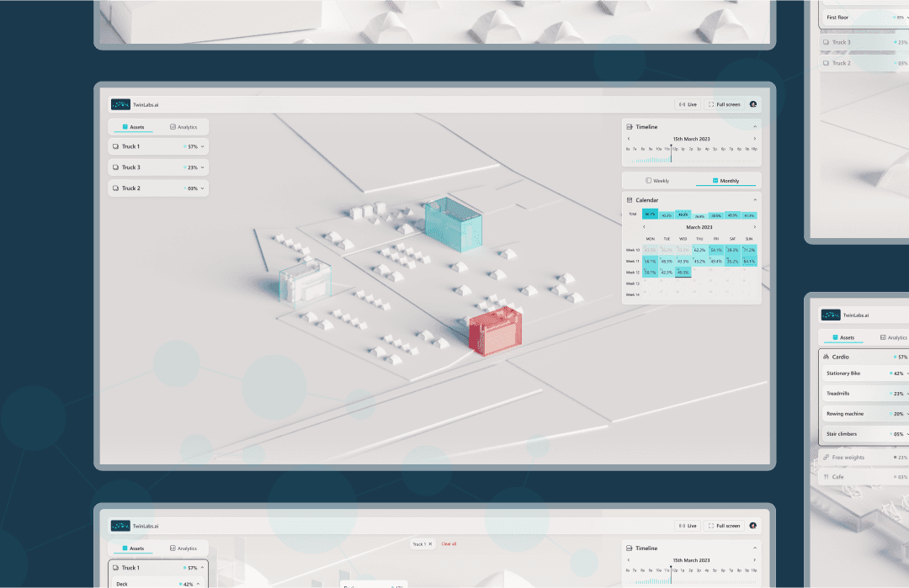Image resolution: width=909 pixels, height=588 pixels.
Task: Select the Weekly view tab
Action: pyautogui.click(x=657, y=181)
